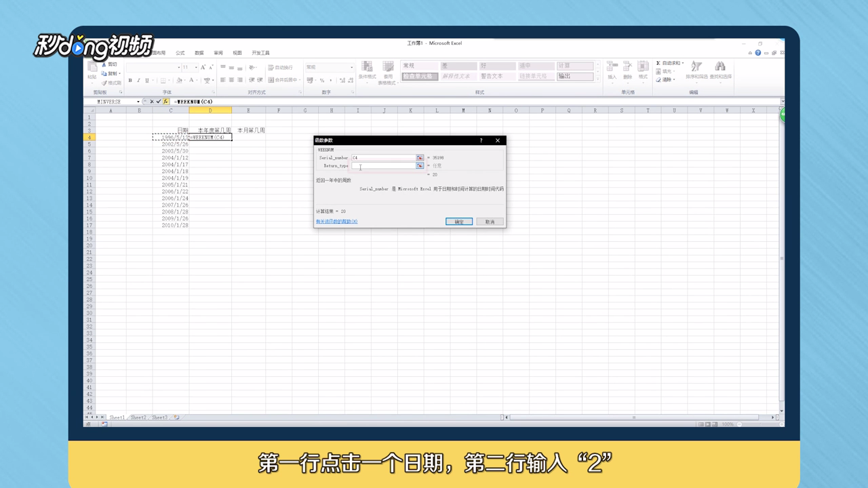Open the font size dropdown showing 11
Viewport: 868px width, 488px height.
click(196, 67)
